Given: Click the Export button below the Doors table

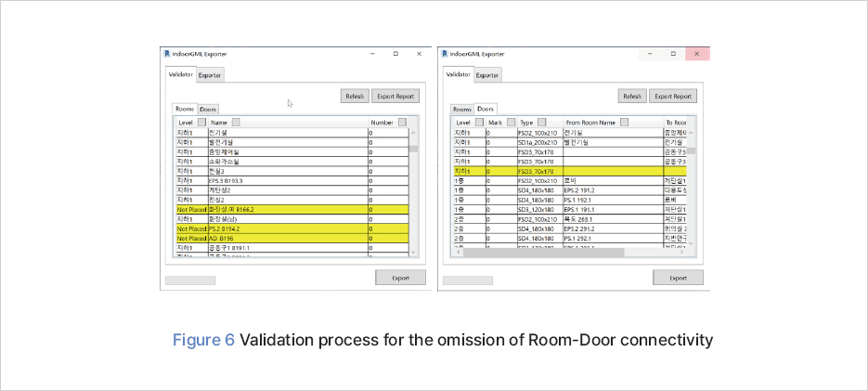Looking at the screenshot, I should (678, 278).
